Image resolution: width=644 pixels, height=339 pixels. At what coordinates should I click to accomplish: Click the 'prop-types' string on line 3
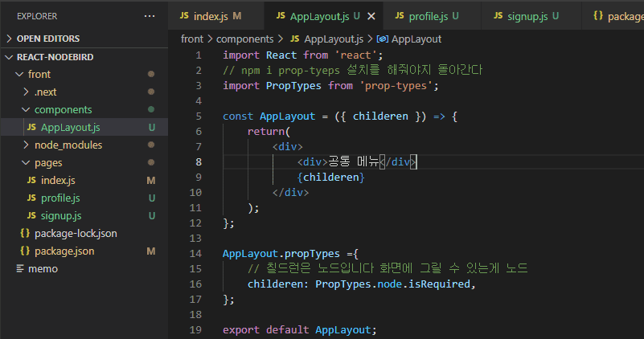coord(396,86)
